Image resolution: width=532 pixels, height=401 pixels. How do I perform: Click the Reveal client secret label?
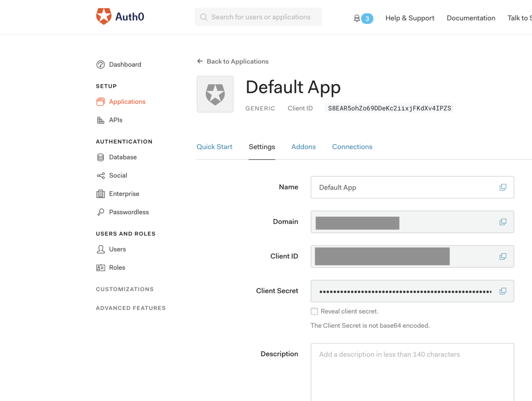(349, 311)
